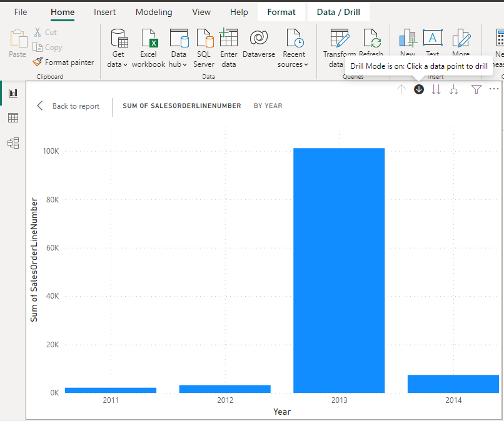Import from Excel workbook
The height and width of the screenshot is (421, 504).
point(148,48)
